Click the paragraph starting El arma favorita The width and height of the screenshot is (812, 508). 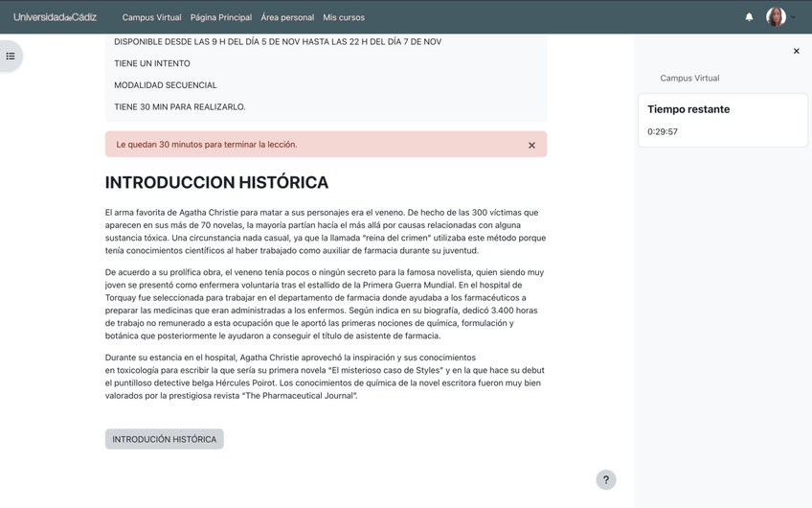click(x=326, y=231)
